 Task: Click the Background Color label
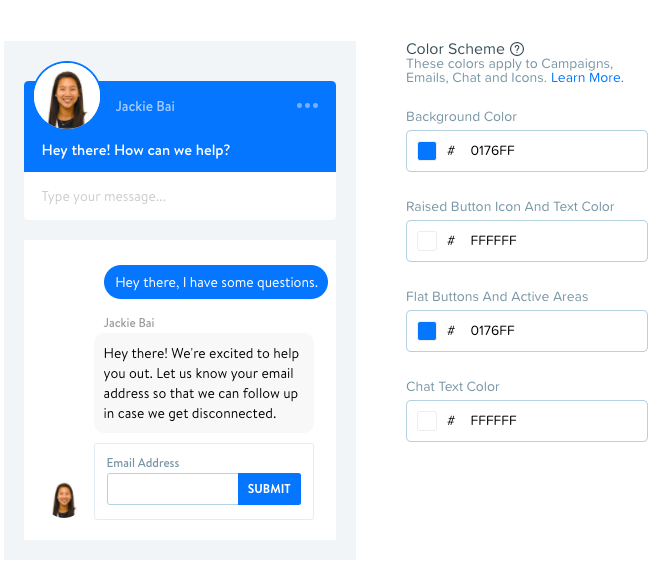pos(461,117)
